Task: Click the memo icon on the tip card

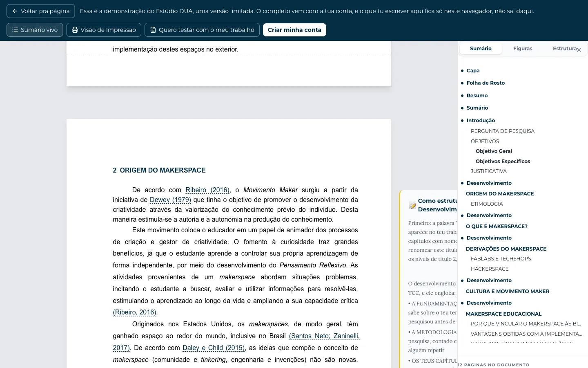Action: click(412, 205)
